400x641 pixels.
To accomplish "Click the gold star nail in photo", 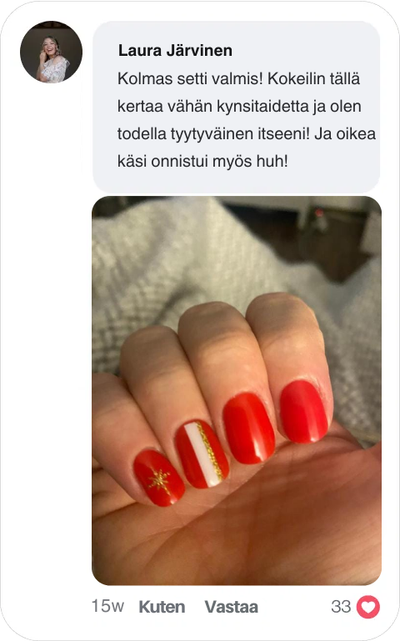I will tap(160, 478).
